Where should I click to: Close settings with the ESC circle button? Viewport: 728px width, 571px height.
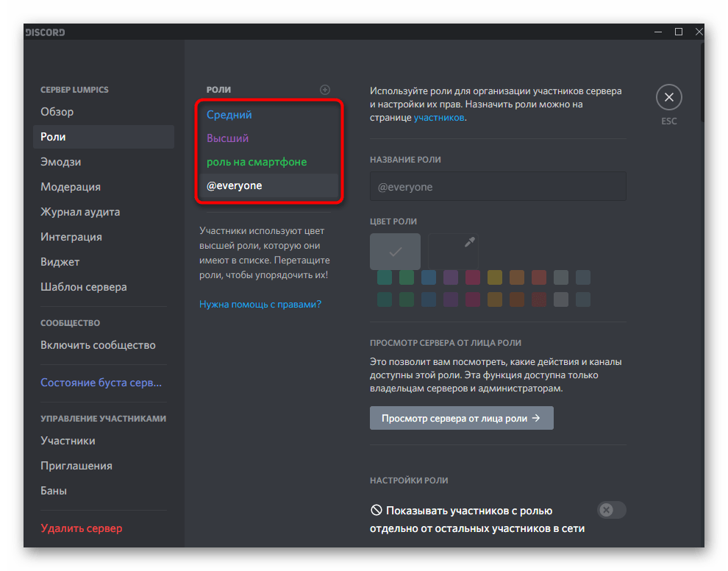[668, 98]
